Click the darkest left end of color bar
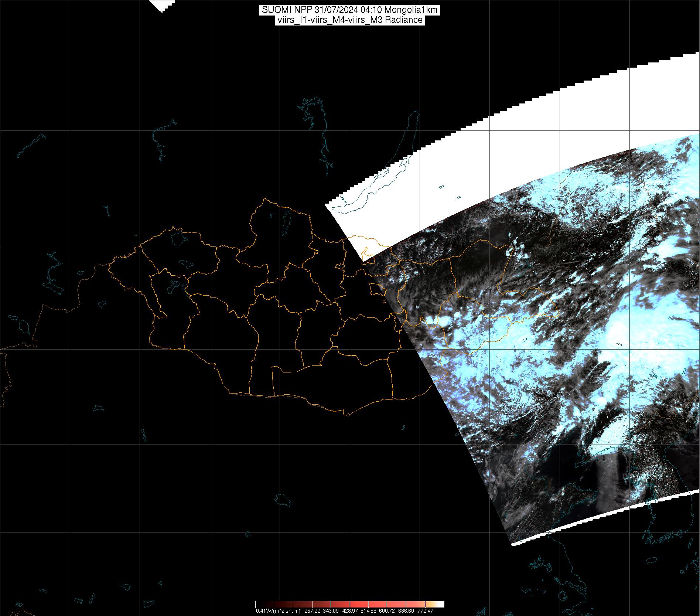 [257, 604]
